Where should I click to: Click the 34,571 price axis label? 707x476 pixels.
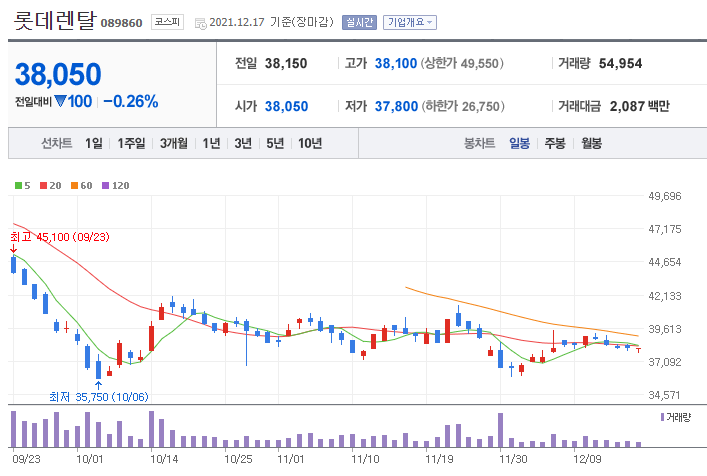click(665, 395)
